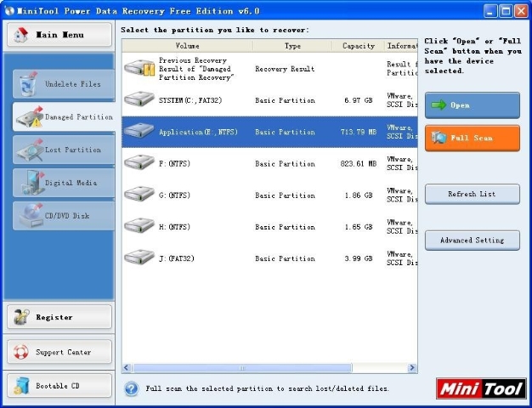Select the SYSTEM (C:, FAT32) partition

(x=195, y=100)
